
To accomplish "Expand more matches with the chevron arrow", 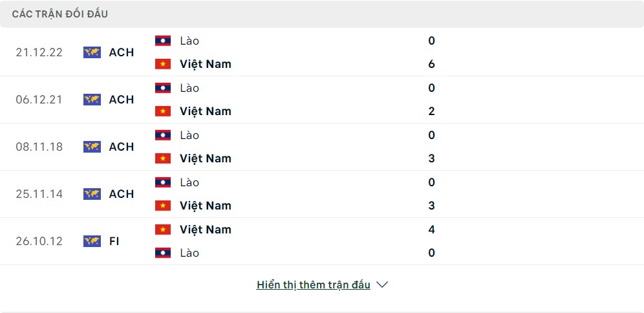I will [382, 285].
